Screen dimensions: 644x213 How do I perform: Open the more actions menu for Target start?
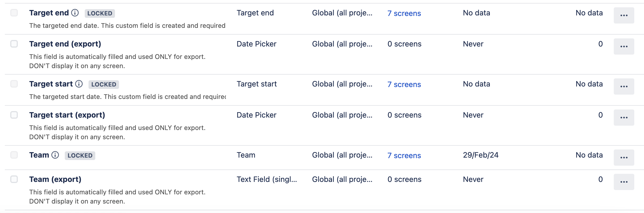(x=624, y=86)
